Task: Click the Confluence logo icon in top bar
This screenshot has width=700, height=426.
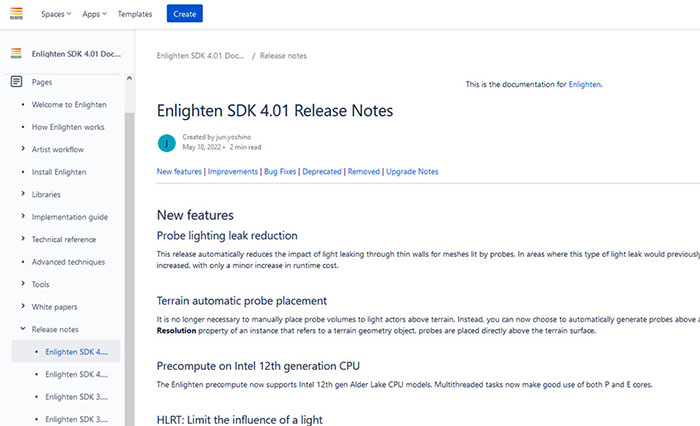Action: click(15, 14)
